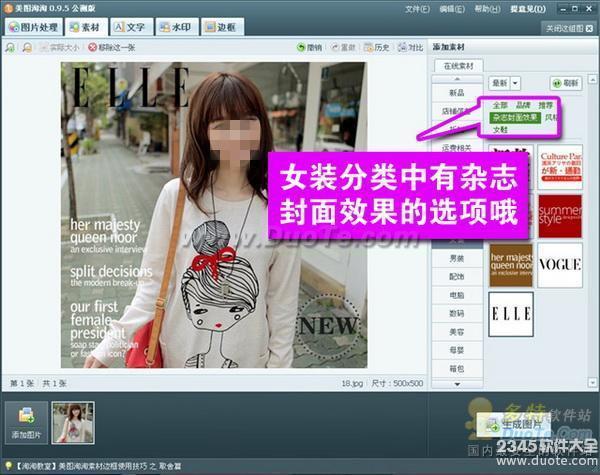
Task: Choose the 全部 filter
Action: 500,105
